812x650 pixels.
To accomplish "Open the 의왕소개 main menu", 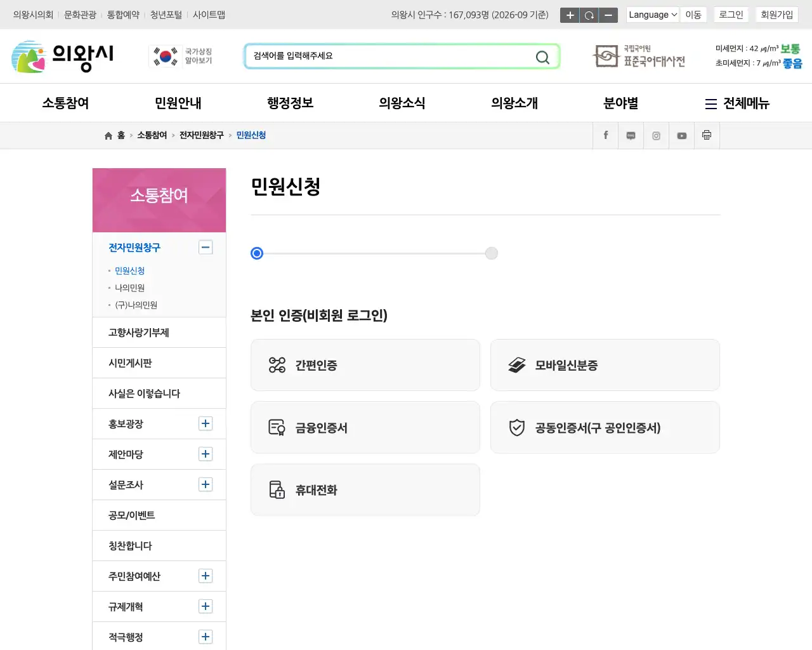I will pos(514,103).
